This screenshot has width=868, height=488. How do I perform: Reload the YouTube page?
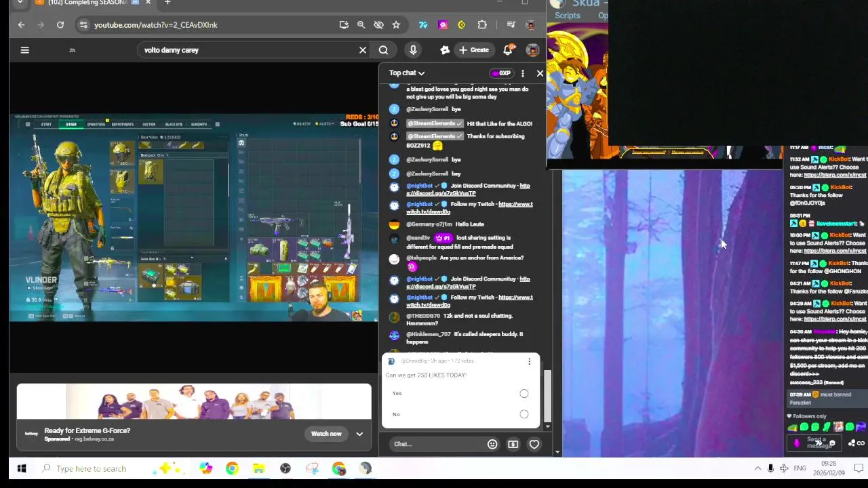pyautogui.click(x=60, y=25)
